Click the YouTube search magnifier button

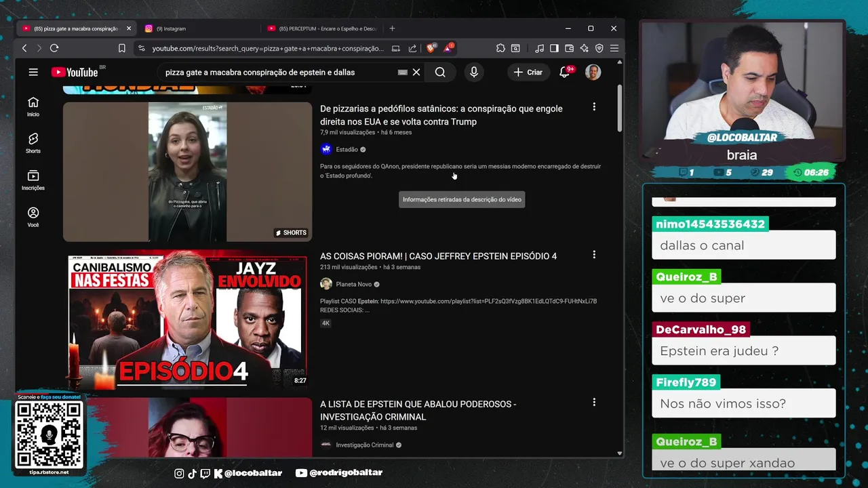point(440,72)
